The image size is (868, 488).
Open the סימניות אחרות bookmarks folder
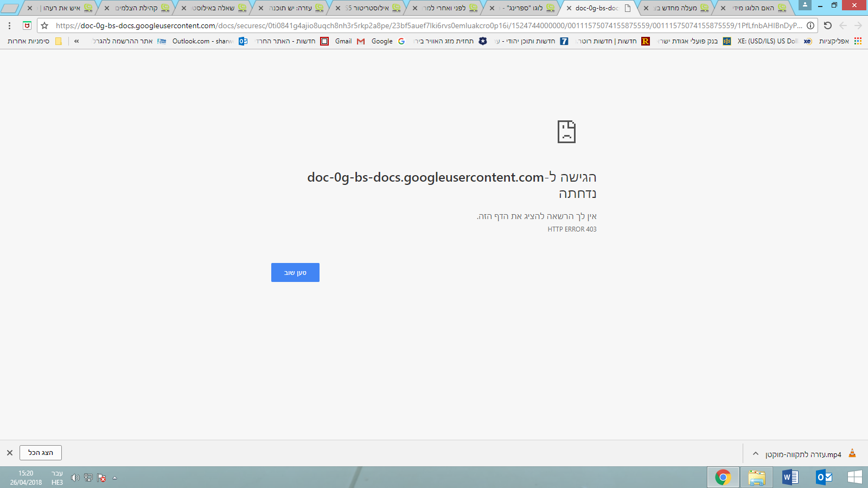(x=35, y=41)
